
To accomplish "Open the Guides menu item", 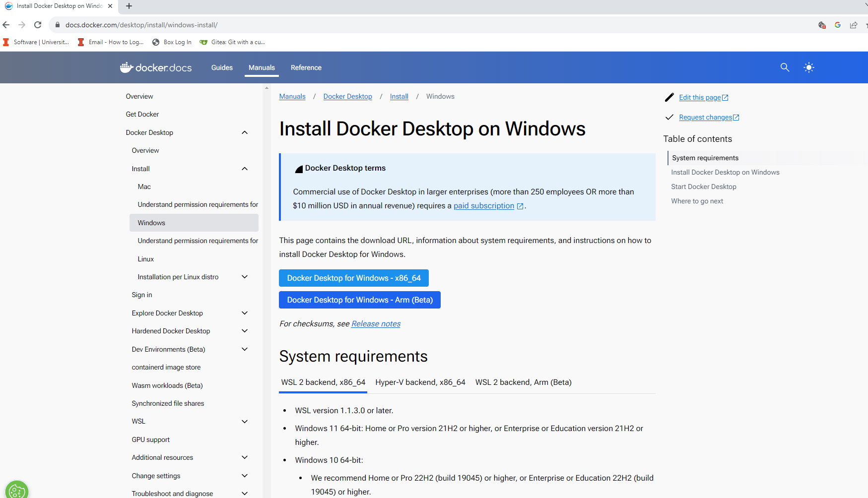I will [222, 67].
